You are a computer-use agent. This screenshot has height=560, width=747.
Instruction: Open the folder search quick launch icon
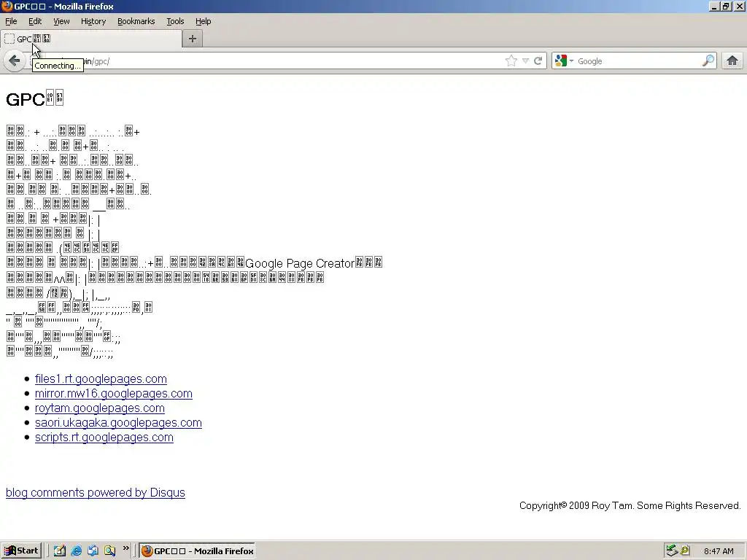[109, 551]
